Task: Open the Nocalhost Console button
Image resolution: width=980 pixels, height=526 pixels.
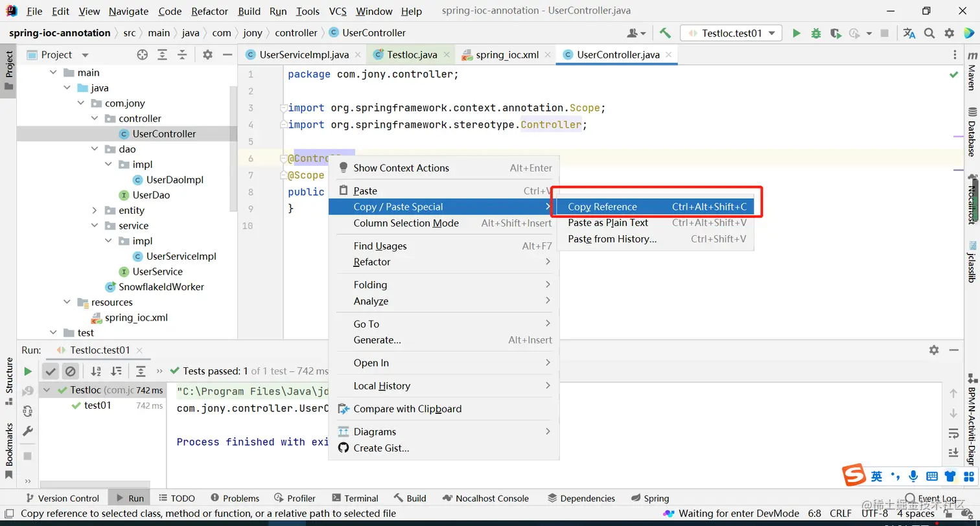Action: pyautogui.click(x=485, y=498)
